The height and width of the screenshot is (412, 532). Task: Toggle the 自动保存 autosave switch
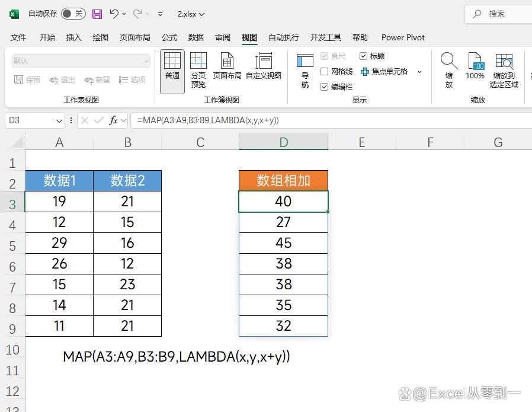coord(73,14)
